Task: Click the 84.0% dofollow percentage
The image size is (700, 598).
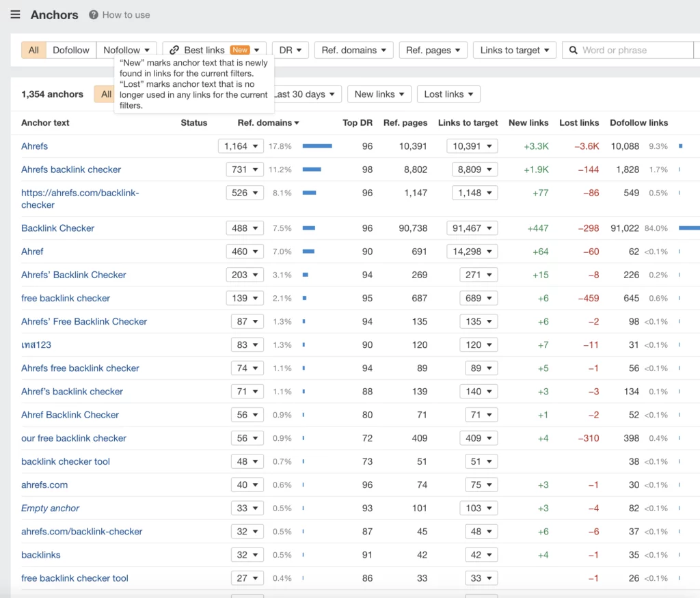Action: (656, 228)
